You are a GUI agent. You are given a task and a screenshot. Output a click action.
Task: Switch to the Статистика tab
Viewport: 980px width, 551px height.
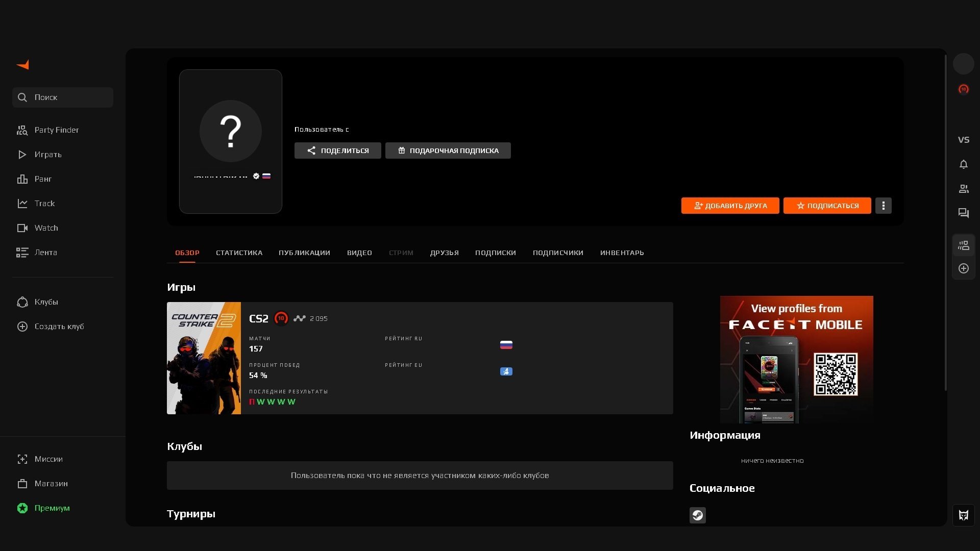(x=239, y=253)
